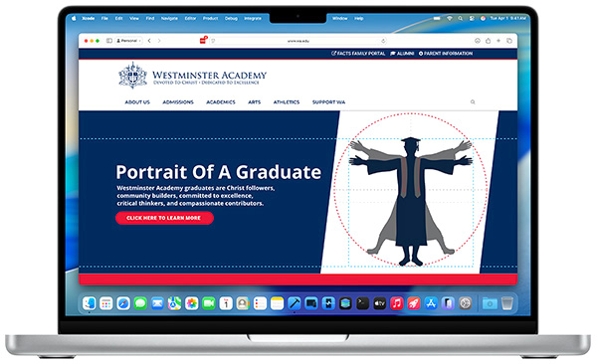
Task: Open Terminal from the Dock
Action: click(x=362, y=303)
